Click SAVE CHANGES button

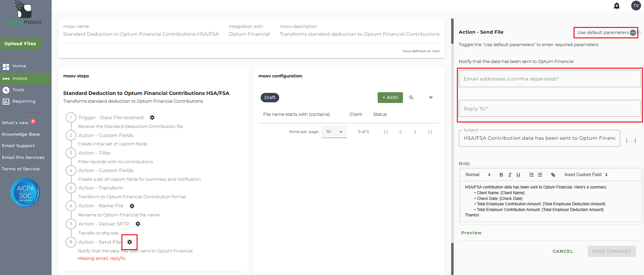click(612, 251)
